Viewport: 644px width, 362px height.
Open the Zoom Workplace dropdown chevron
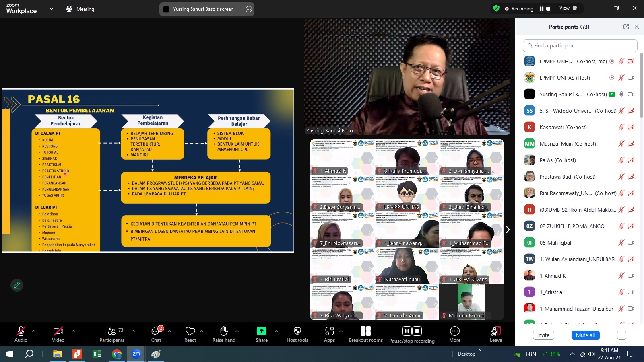pyautogui.click(x=51, y=9)
